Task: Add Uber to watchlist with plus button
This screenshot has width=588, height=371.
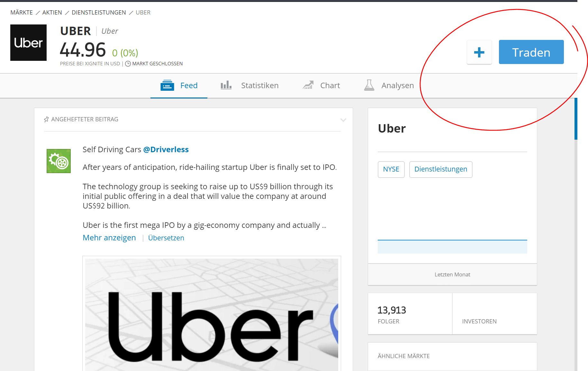Action: (479, 52)
